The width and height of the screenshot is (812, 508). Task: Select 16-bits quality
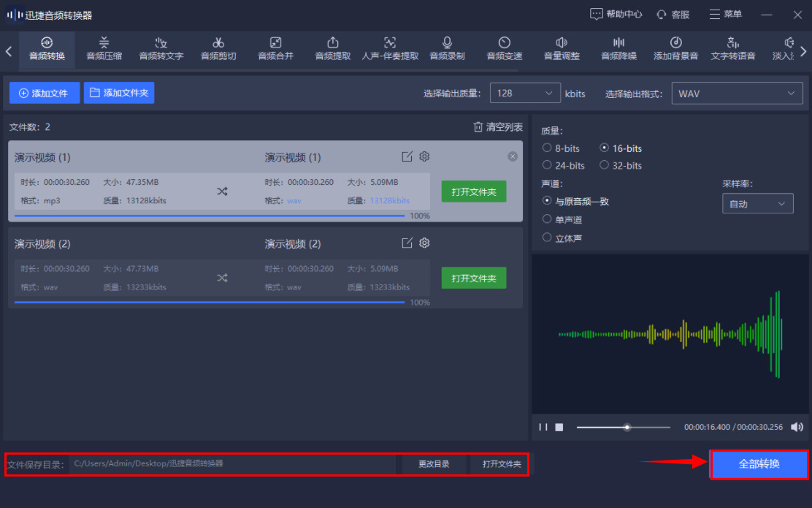(x=621, y=148)
